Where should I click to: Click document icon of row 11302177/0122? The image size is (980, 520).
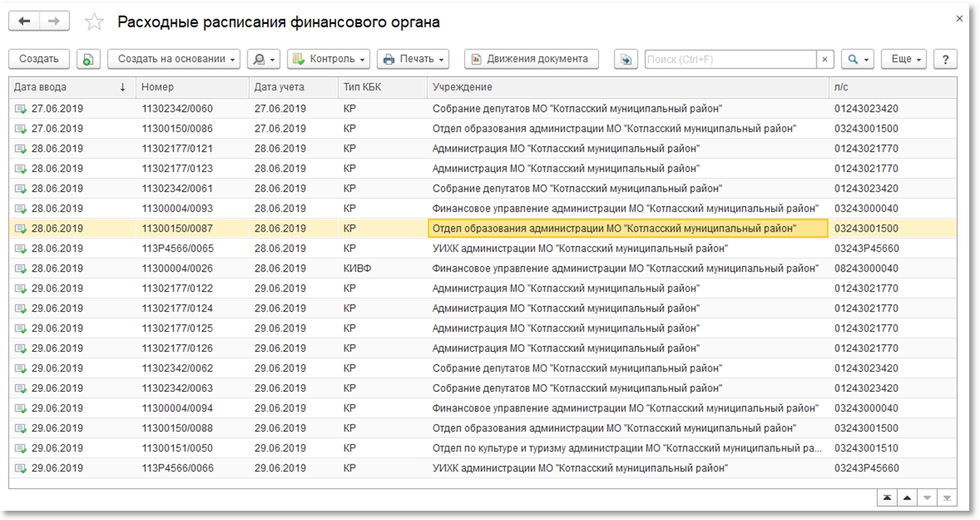pyautogui.click(x=21, y=289)
